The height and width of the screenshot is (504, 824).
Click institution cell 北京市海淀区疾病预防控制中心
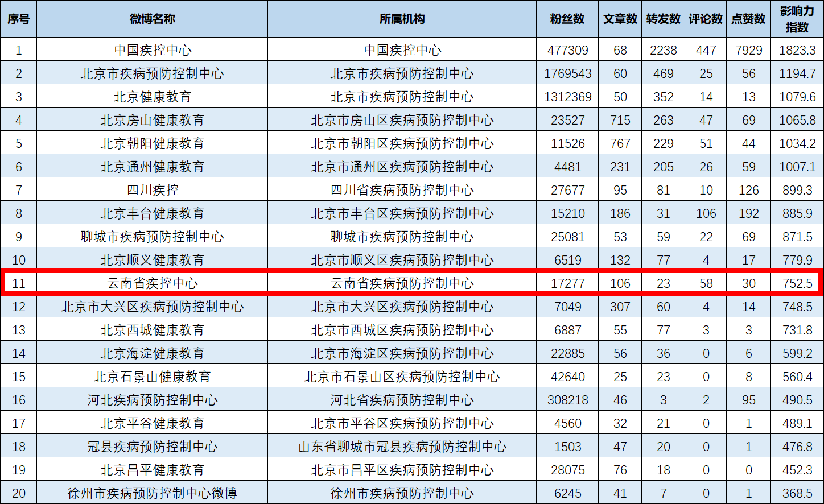click(x=402, y=353)
